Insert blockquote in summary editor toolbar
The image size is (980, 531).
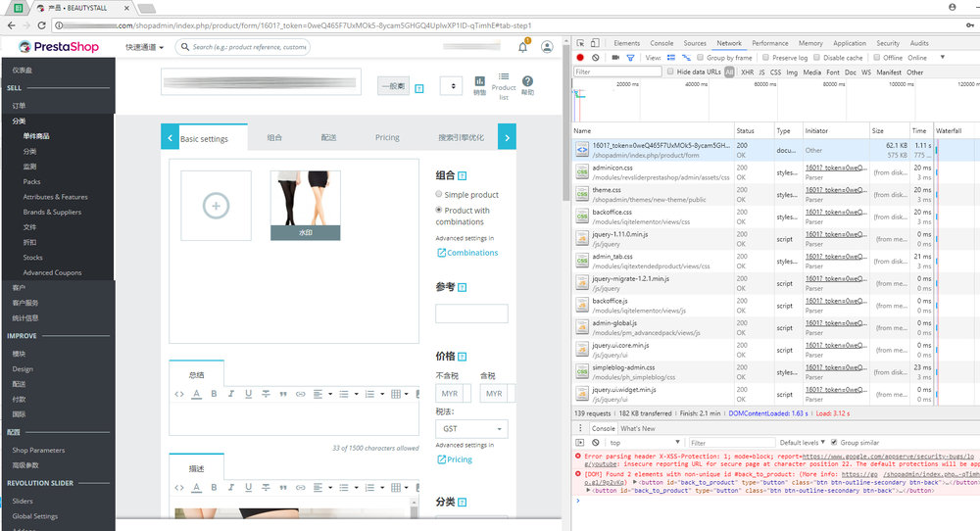[283, 394]
